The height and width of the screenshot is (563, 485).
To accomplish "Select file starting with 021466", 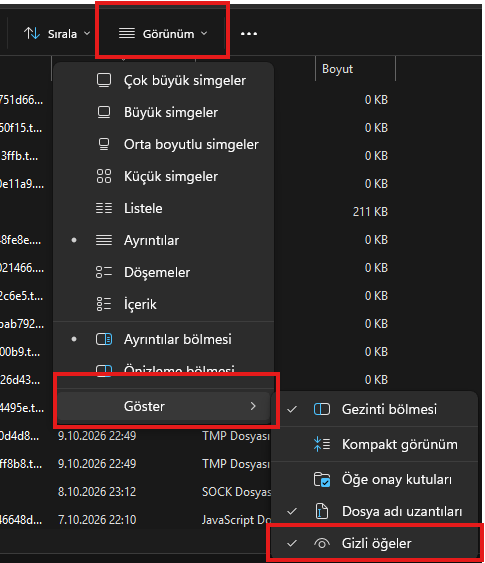I will click(22, 268).
